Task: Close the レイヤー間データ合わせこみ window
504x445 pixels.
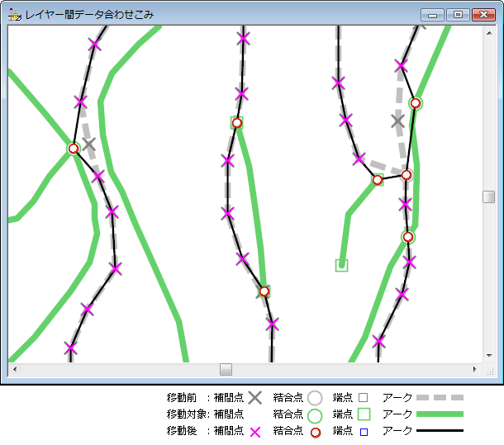Action: pyautogui.click(x=483, y=15)
